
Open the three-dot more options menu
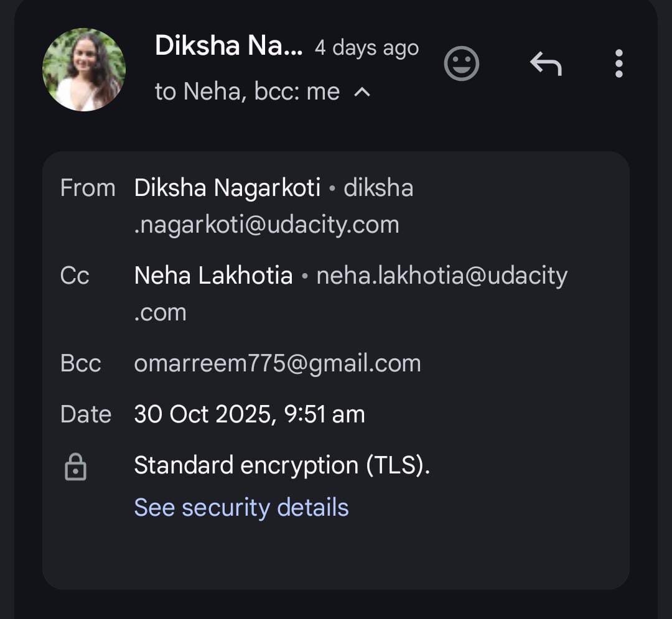(618, 64)
